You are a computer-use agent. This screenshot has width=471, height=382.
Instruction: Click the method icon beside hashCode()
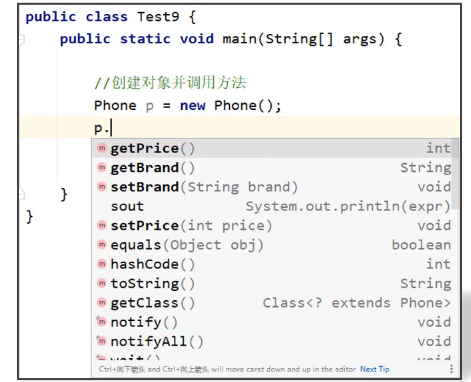(x=102, y=264)
